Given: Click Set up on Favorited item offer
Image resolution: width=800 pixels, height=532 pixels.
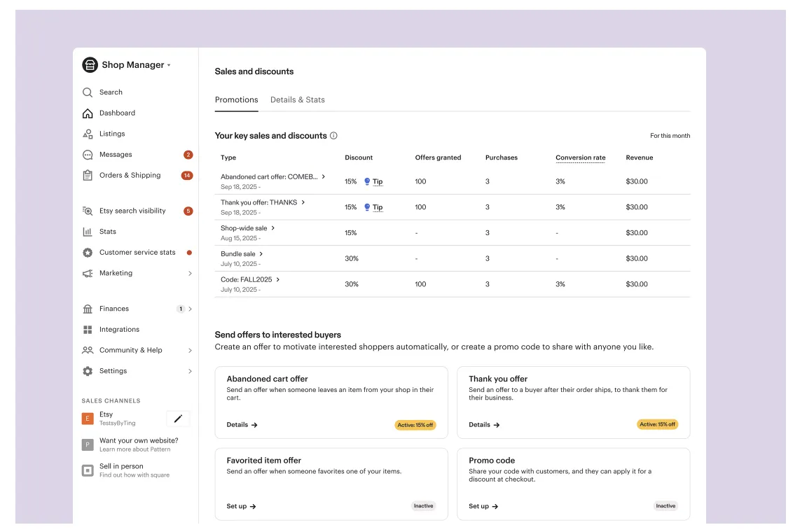Looking at the screenshot, I should point(241,506).
